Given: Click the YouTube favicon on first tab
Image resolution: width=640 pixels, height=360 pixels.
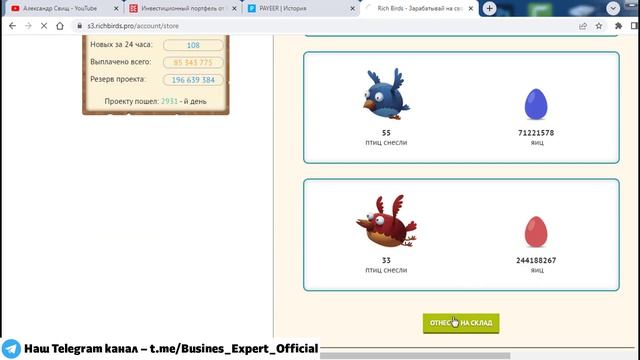Looking at the screenshot, I should tap(16, 8).
